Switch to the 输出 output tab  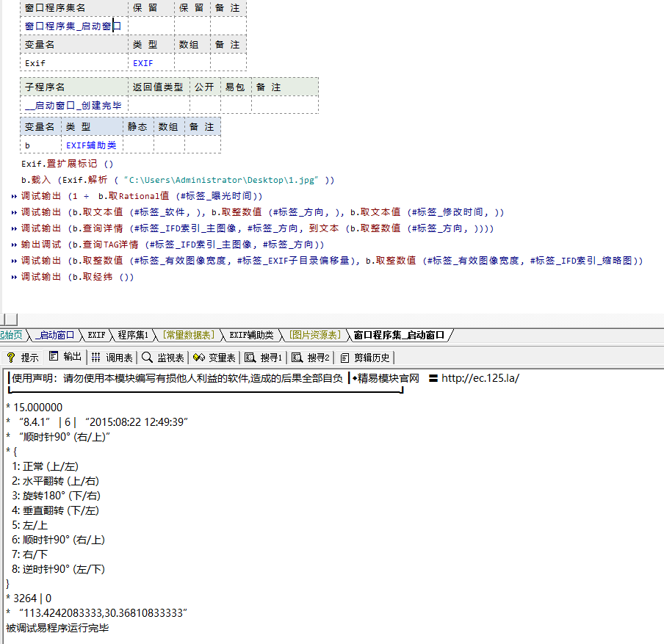(65, 358)
